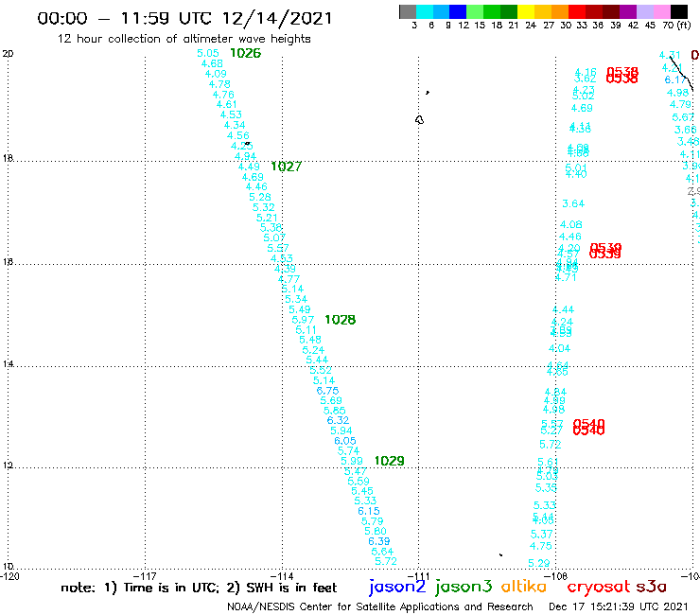Click the wave height value 6.15
This screenshot has height=615, width=700.
click(369, 511)
